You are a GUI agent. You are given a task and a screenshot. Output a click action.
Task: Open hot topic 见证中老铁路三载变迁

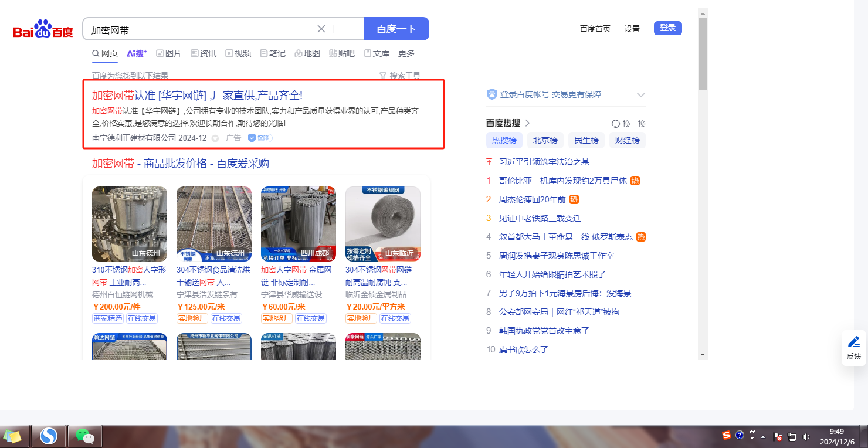[540, 218]
